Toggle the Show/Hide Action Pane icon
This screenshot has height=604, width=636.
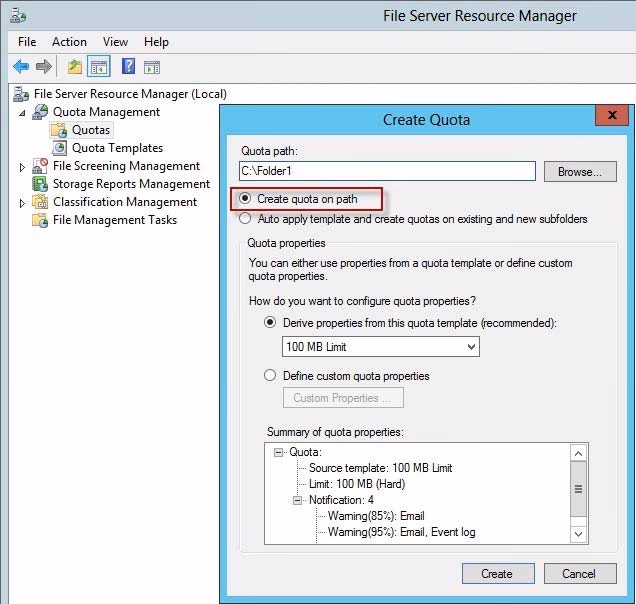[x=152, y=67]
